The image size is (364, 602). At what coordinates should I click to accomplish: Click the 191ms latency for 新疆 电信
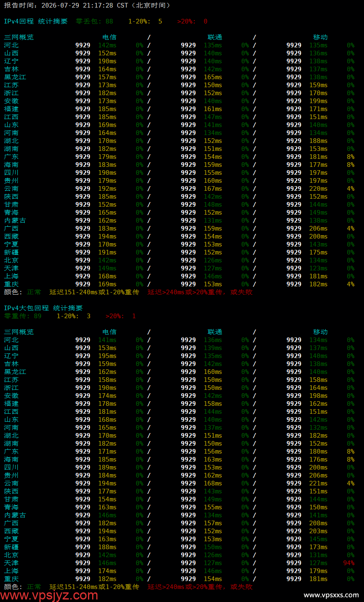(107, 252)
